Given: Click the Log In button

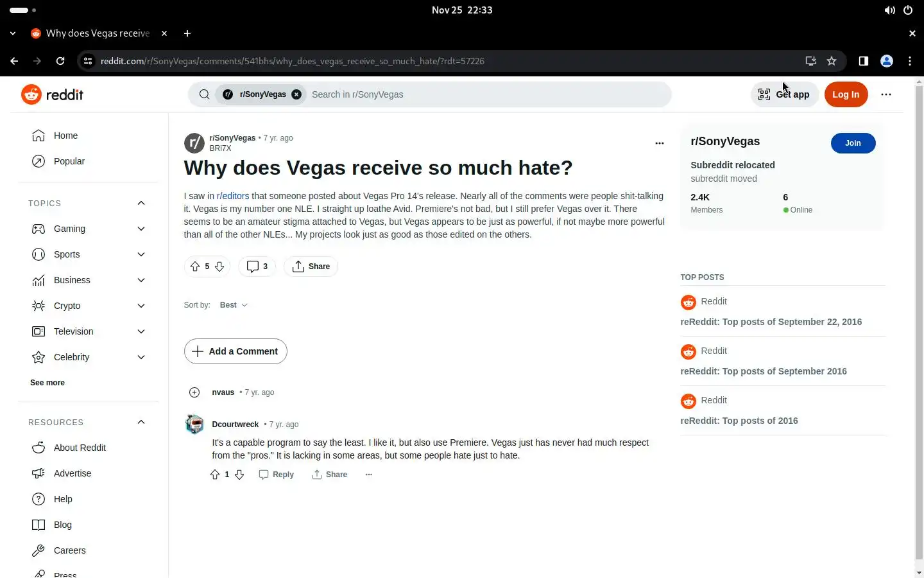Looking at the screenshot, I should point(846,94).
